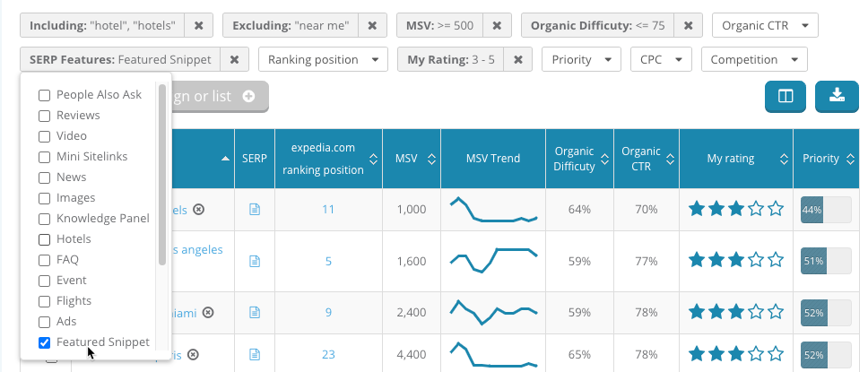The height and width of the screenshot is (372, 868).
Task: Uncheck the Featured Snippet checkbox
Action: (x=44, y=342)
